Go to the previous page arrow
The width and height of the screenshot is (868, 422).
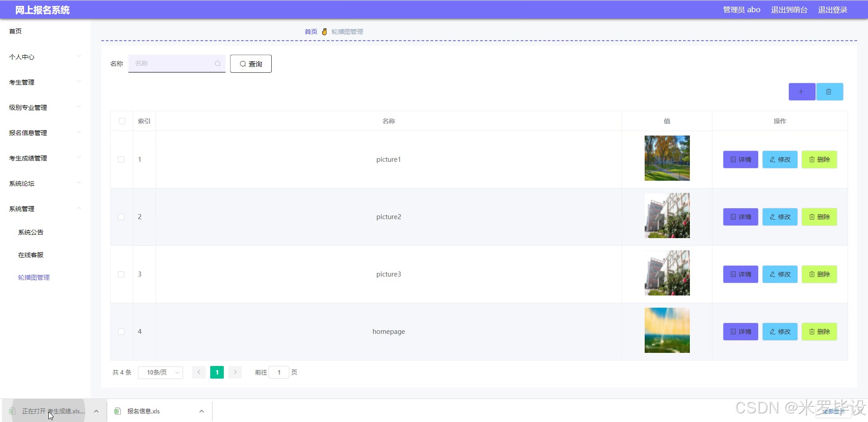199,372
